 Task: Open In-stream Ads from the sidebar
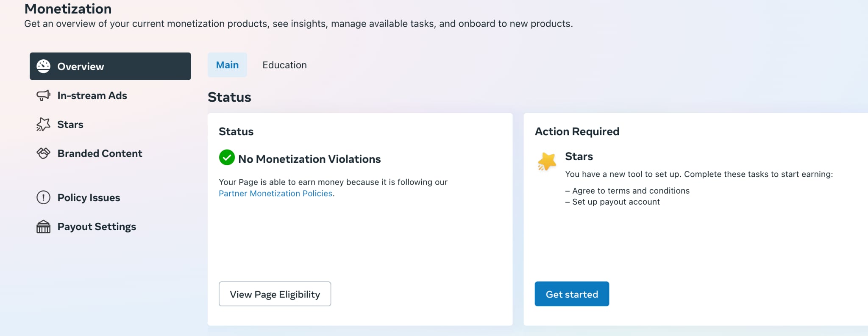(92, 95)
